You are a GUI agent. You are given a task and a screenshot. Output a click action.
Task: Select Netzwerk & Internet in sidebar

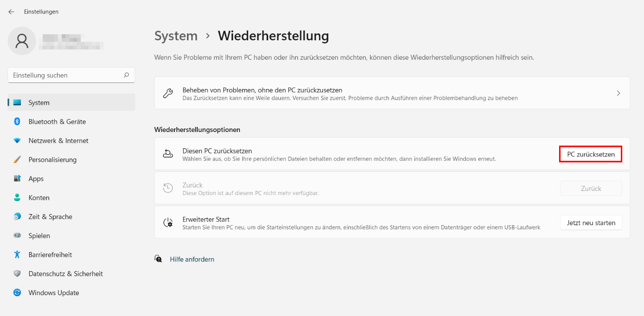click(x=71, y=140)
